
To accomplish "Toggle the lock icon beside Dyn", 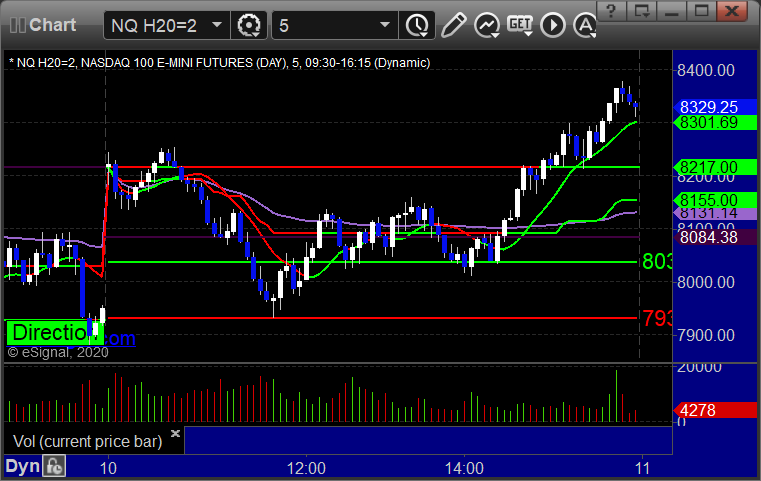I will (x=54, y=466).
